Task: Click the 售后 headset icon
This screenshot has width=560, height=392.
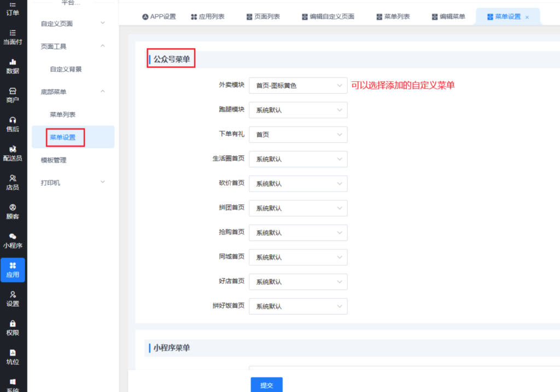Action: click(13, 120)
